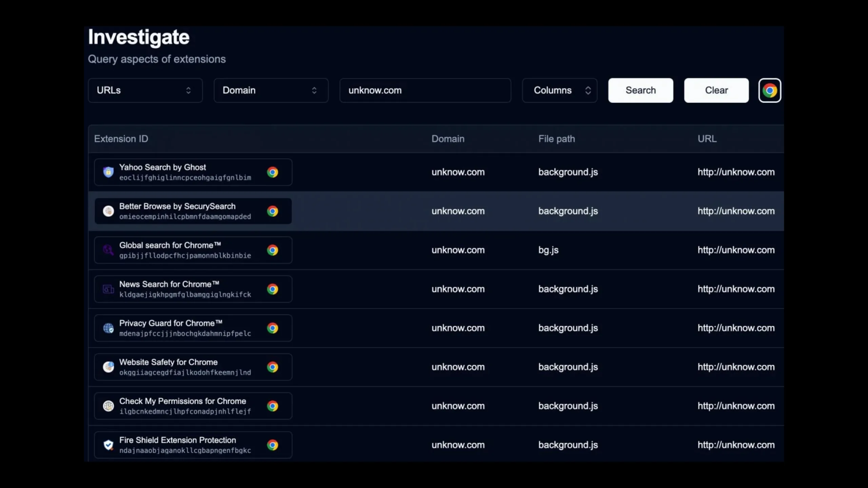The width and height of the screenshot is (868, 488).
Task: Click the File path column header
Action: 556,139
